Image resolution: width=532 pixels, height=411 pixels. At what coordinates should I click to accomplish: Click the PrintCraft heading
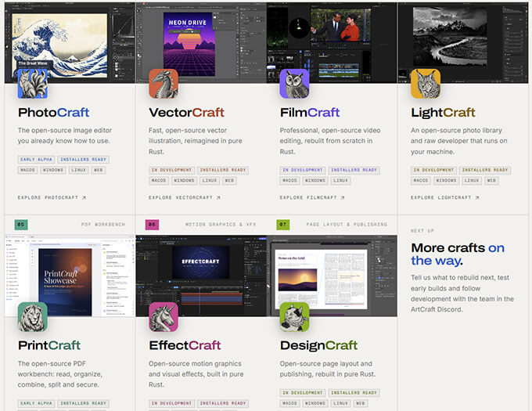click(x=49, y=345)
